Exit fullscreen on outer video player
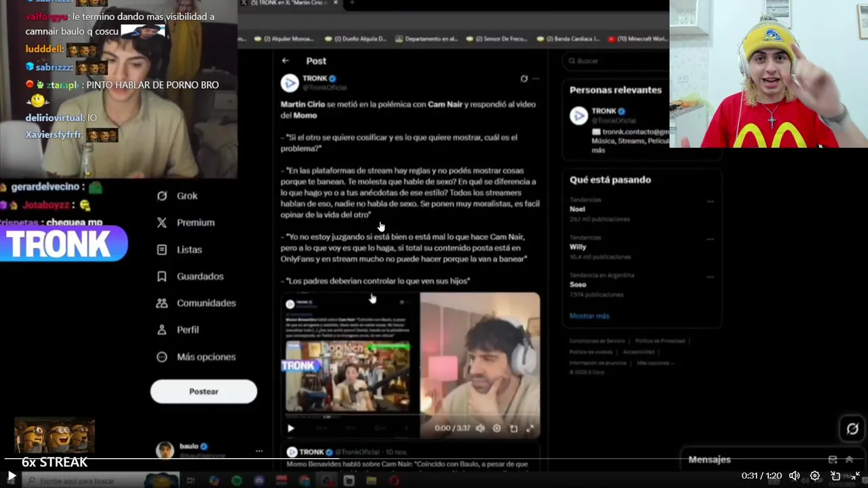This screenshot has height=488, width=868. coord(855,476)
